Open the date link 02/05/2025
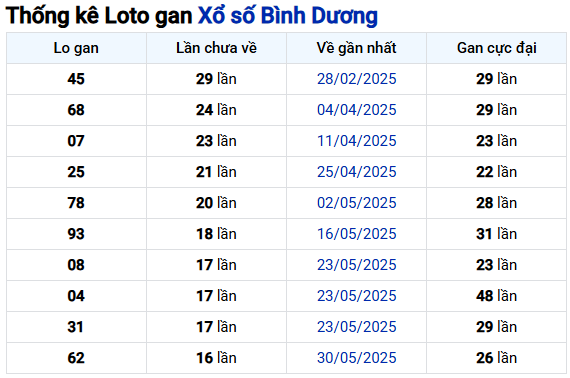 (x=356, y=203)
